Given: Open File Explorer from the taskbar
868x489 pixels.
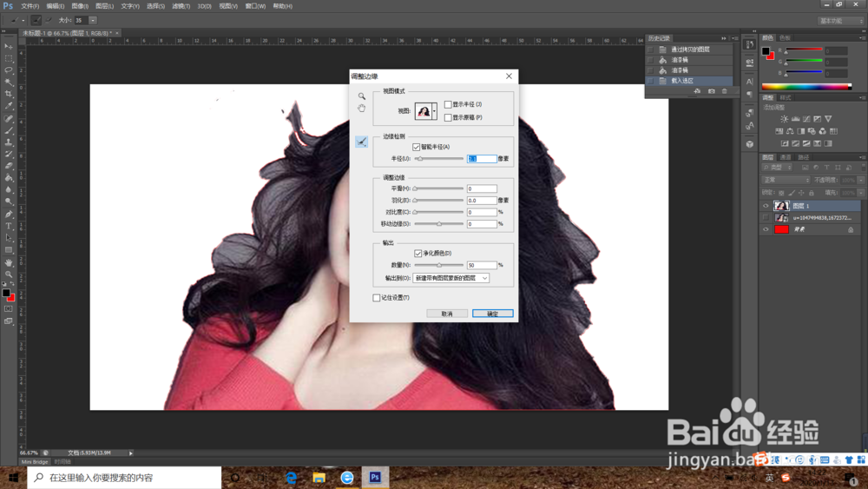Looking at the screenshot, I should point(319,478).
